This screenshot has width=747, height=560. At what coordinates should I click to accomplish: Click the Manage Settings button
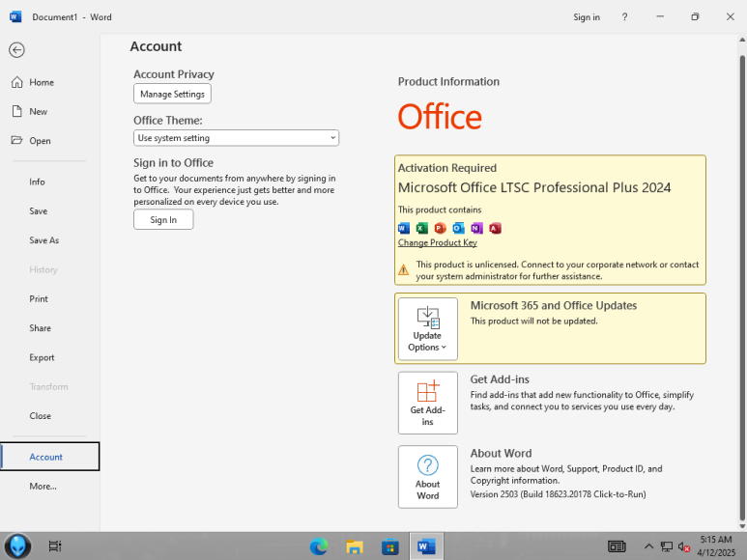click(x=172, y=94)
